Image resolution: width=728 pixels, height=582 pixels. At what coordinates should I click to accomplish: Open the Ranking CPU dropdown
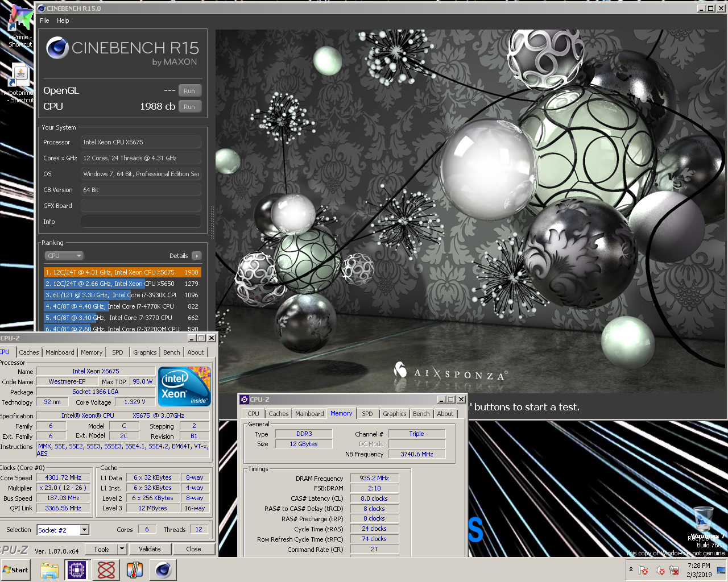pos(64,256)
